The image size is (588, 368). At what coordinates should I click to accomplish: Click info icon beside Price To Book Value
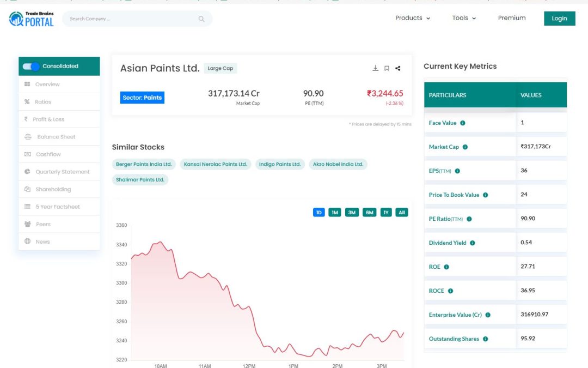486,195
